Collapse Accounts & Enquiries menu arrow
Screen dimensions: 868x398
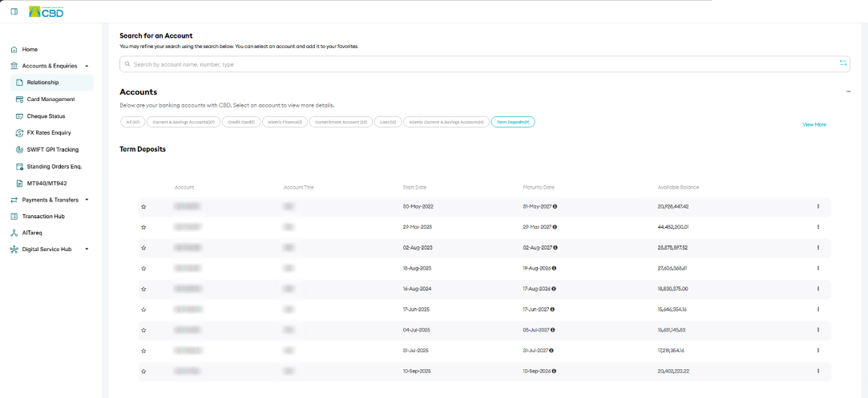(87, 66)
